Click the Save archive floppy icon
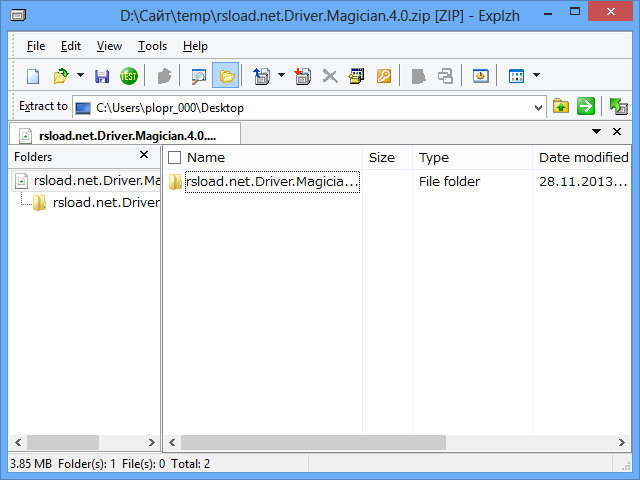 coord(102,76)
